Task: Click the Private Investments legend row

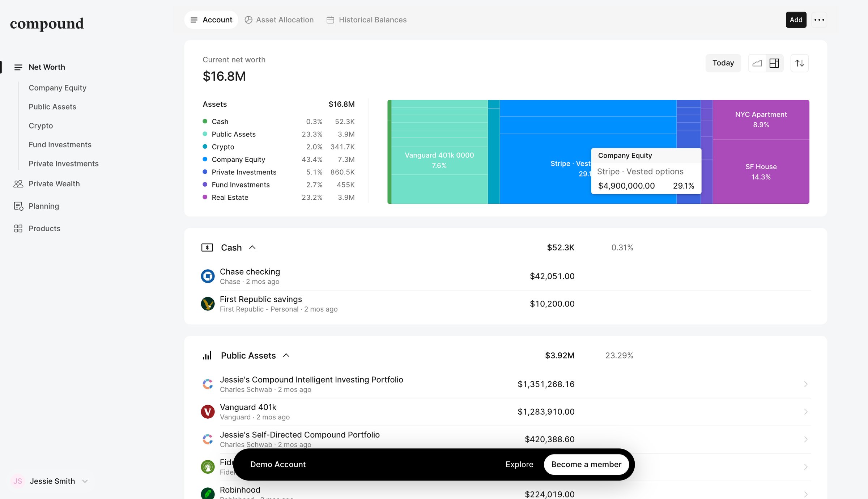Action: [x=278, y=172]
